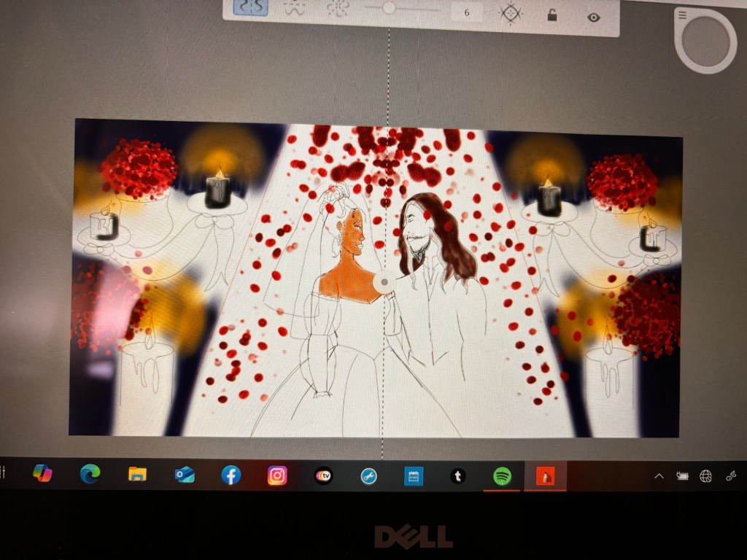Click the symmetry center target icon

click(x=511, y=13)
